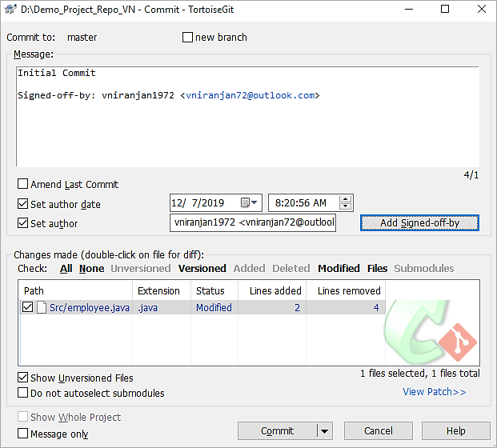
Task: Uncheck Src/employee.java file checkbox
Action: [x=27, y=307]
